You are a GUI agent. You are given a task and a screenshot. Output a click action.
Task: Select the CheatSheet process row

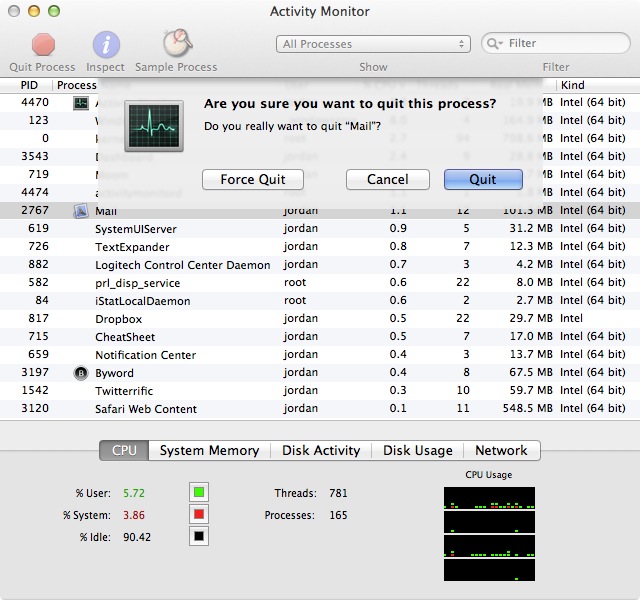point(320,336)
